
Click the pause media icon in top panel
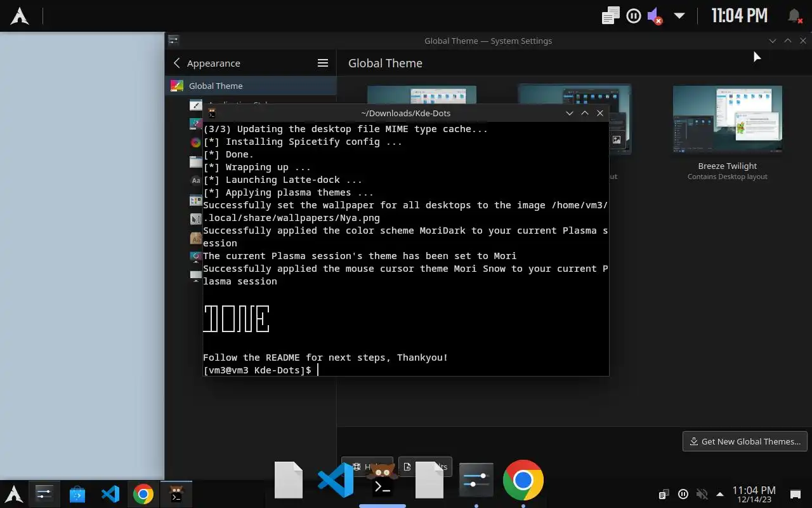[x=633, y=16]
